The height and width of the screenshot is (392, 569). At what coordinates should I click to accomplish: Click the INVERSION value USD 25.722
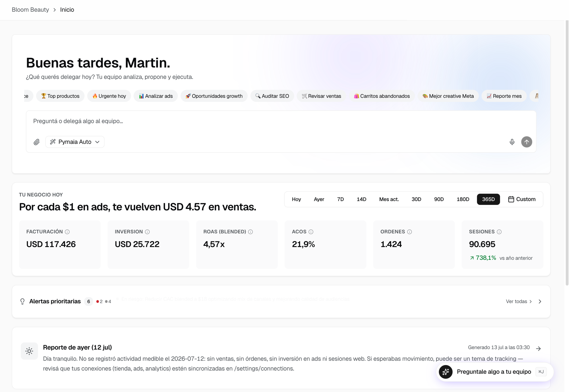(x=137, y=244)
